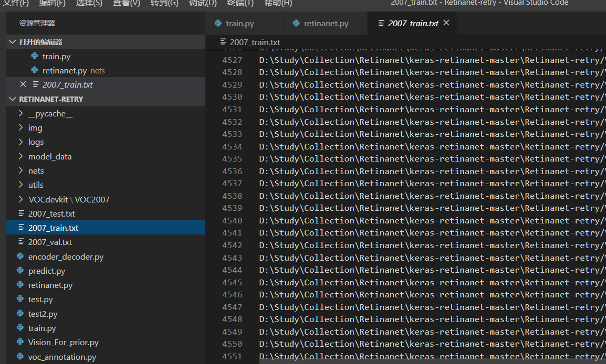Click Python icon on train.py tab
Viewport: 606px width, 364px height.
[218, 23]
